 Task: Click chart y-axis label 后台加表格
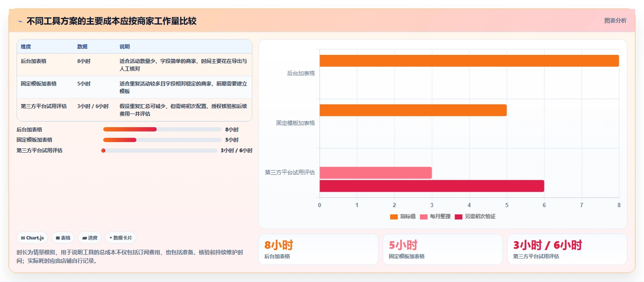301,73
